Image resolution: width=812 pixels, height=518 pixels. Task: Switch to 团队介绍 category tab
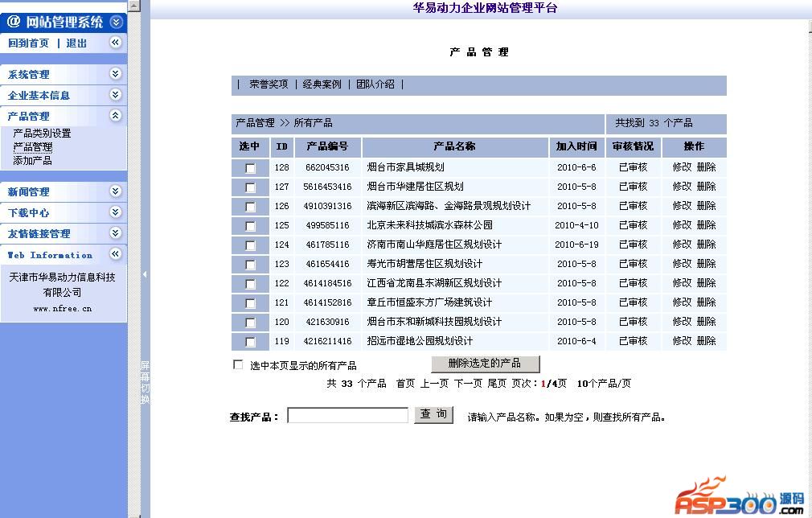point(375,84)
